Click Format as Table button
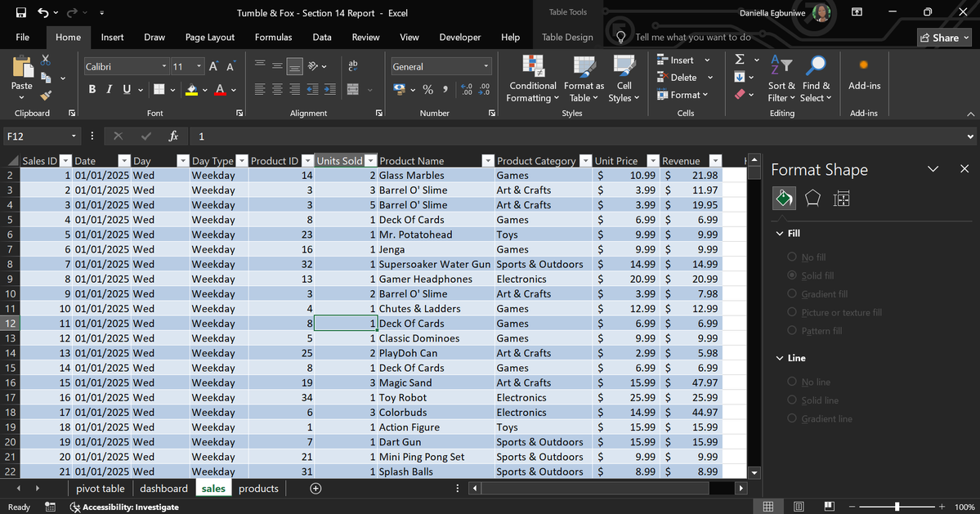This screenshot has height=514, width=980. [x=584, y=79]
